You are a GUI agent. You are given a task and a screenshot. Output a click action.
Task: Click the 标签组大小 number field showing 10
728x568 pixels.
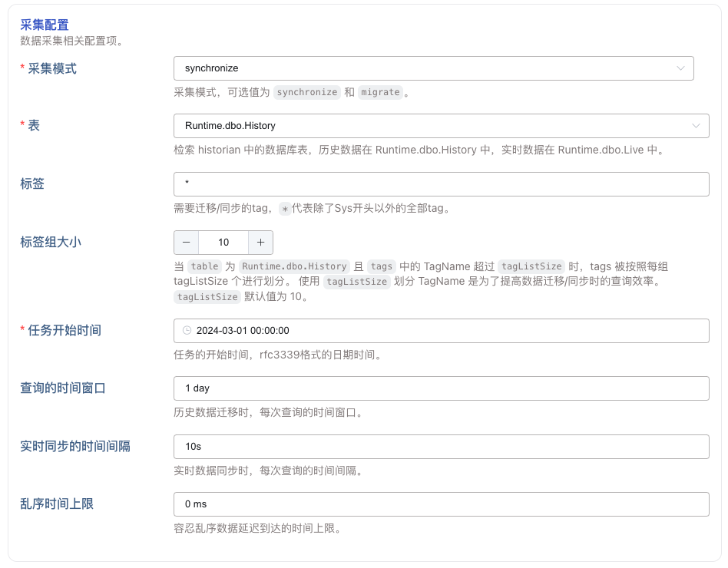[x=223, y=243]
